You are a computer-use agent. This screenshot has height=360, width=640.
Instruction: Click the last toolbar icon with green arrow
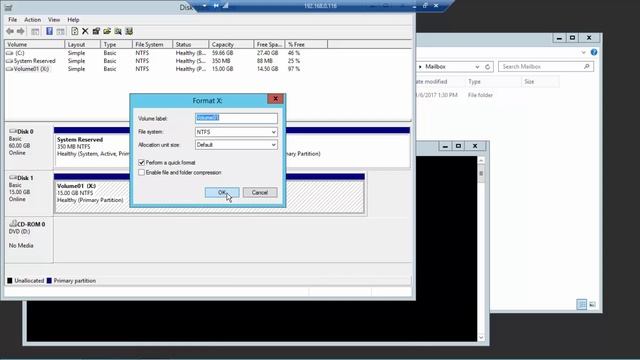pos(129,31)
